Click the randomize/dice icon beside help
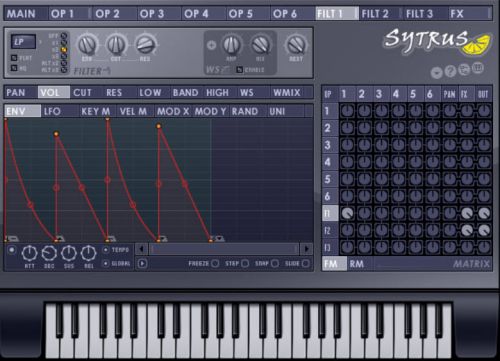 pyautogui.click(x=464, y=70)
